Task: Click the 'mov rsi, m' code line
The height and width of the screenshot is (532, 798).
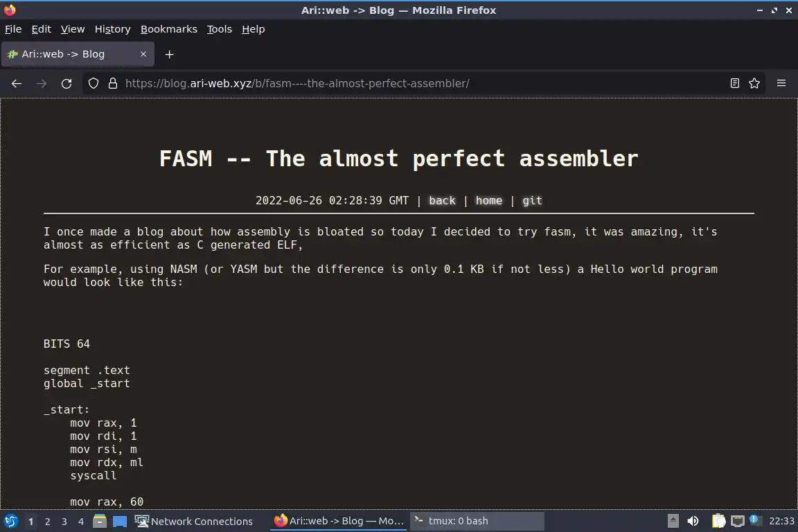Action: [103, 450]
